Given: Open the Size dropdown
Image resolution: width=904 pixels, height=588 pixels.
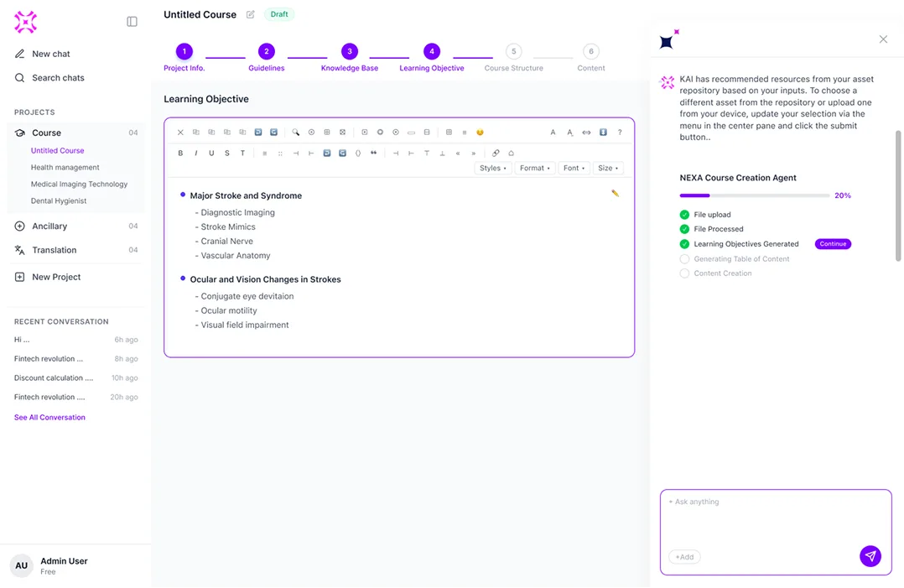Looking at the screenshot, I should (608, 169).
